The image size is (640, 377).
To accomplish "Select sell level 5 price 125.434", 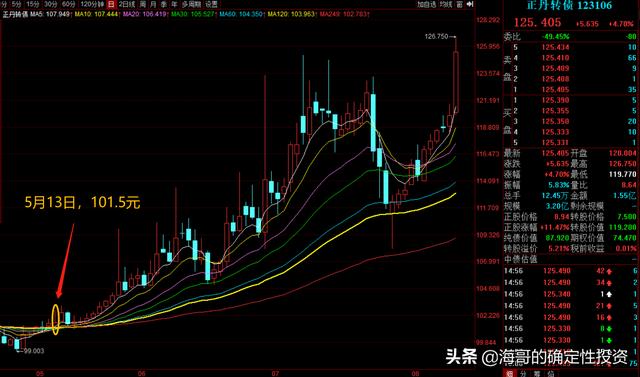I will click(555, 47).
